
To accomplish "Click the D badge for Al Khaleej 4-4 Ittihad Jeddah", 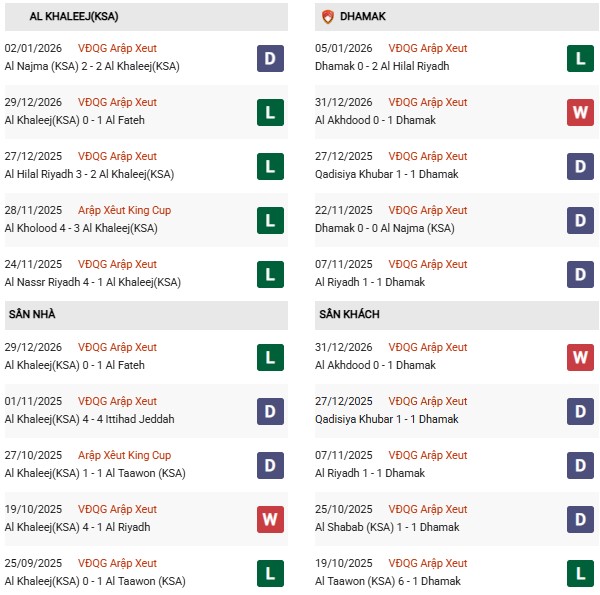I will [270, 411].
